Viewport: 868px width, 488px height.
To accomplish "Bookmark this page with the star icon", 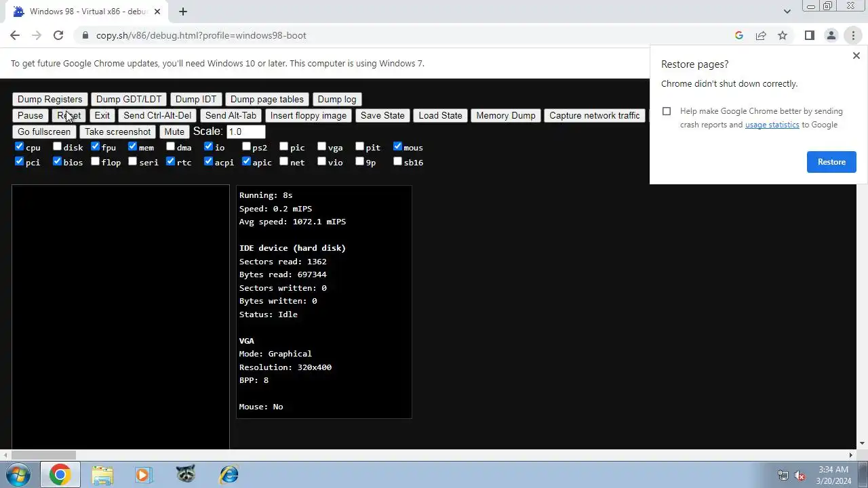I will tap(783, 35).
